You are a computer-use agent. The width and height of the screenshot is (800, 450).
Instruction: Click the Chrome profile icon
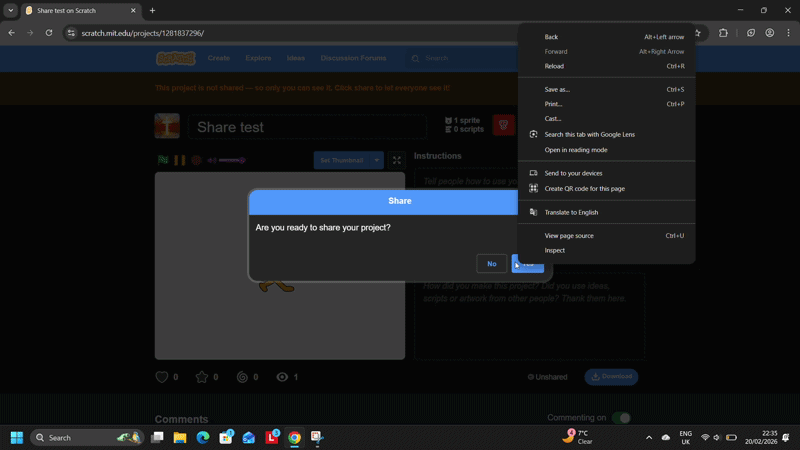coord(769,33)
